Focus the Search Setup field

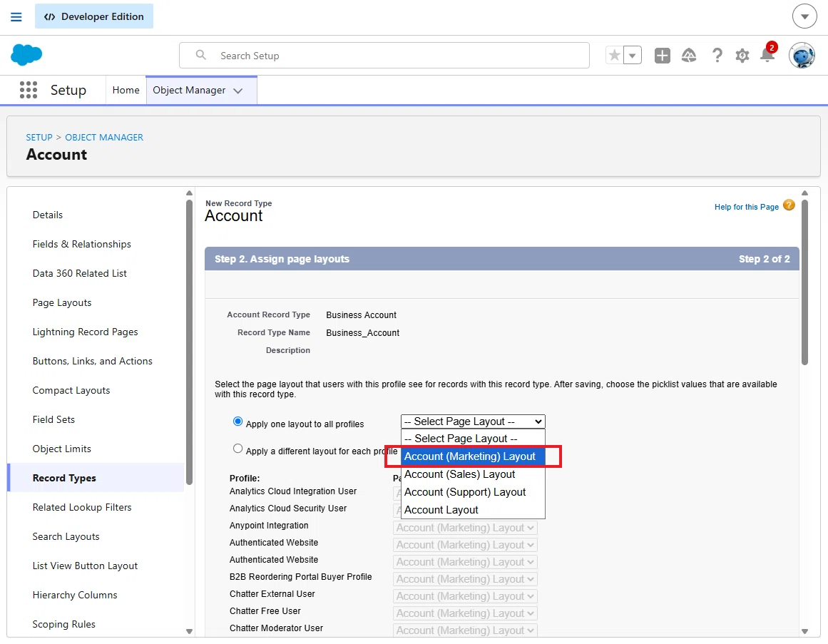pyautogui.click(x=384, y=56)
